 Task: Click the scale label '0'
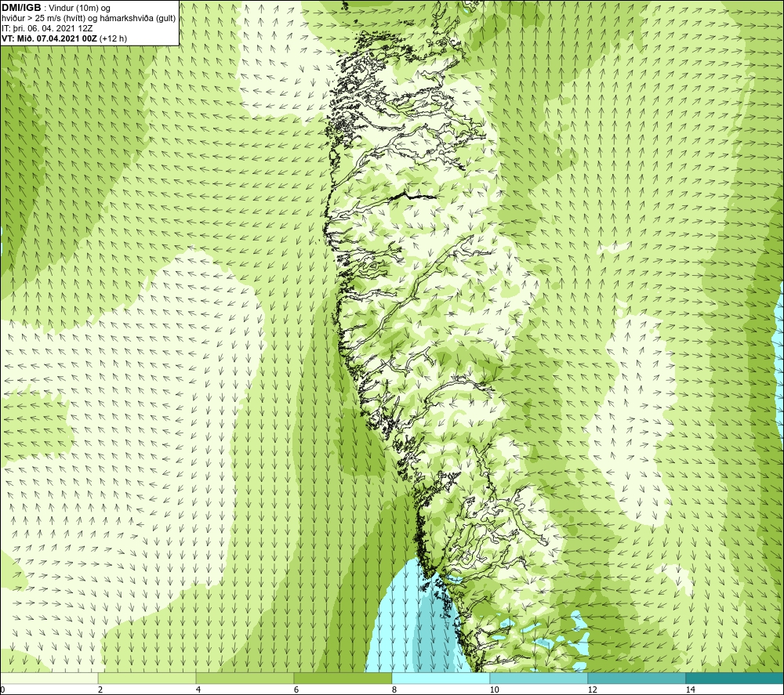(2, 690)
